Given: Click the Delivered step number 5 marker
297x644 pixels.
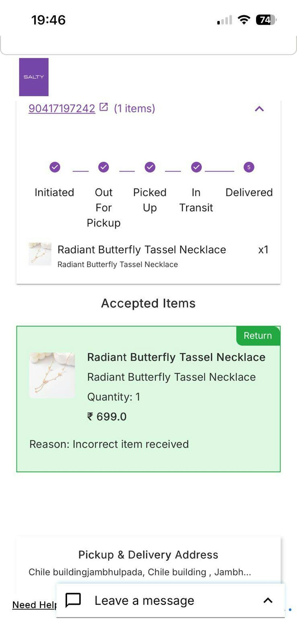Looking at the screenshot, I should 249,167.
